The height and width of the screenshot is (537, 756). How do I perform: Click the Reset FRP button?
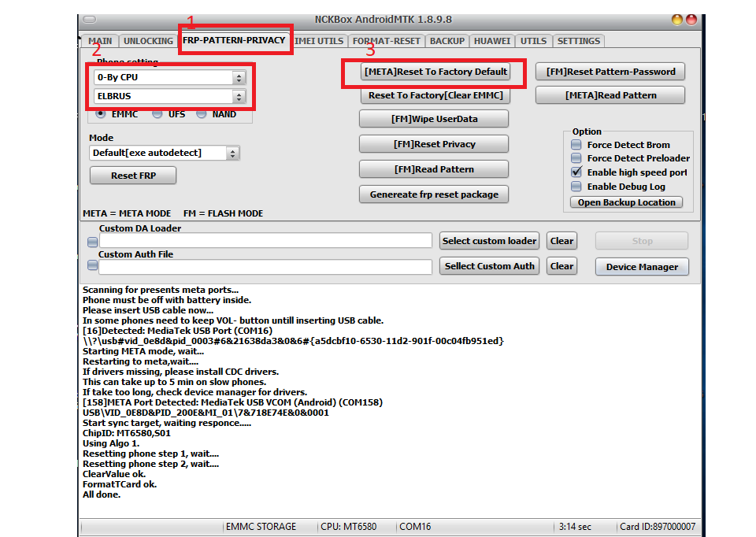pyautogui.click(x=133, y=176)
